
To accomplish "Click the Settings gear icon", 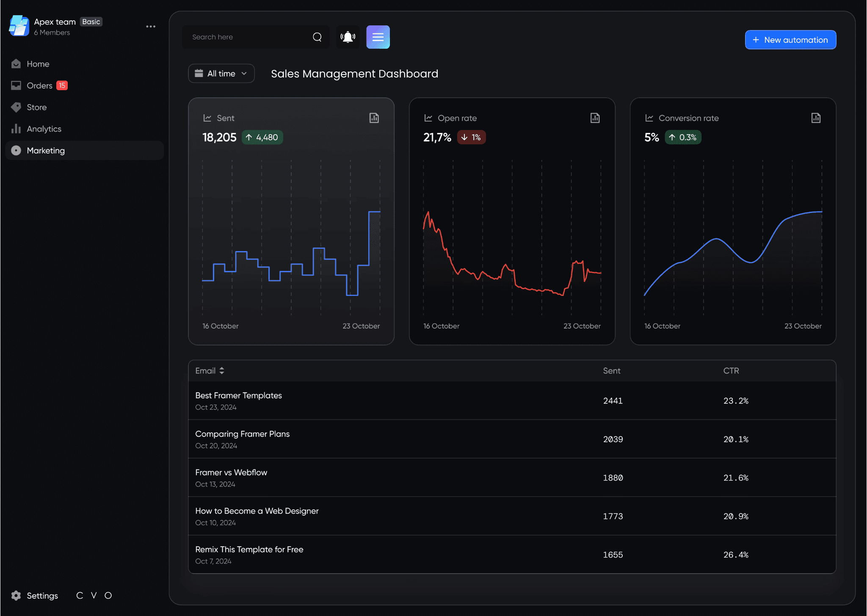I will [16, 595].
